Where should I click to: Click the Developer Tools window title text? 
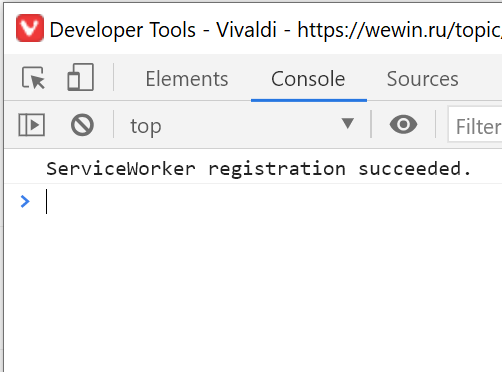tap(122, 30)
